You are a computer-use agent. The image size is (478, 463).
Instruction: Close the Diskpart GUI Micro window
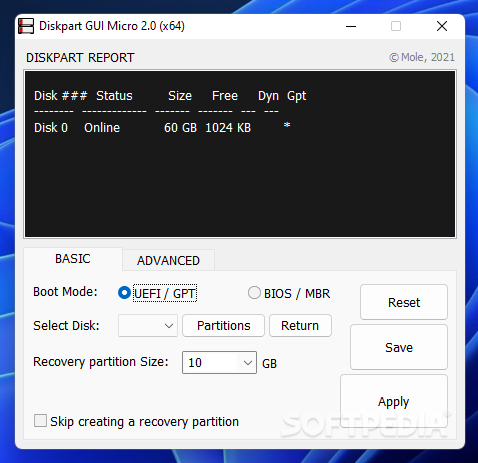[x=442, y=26]
